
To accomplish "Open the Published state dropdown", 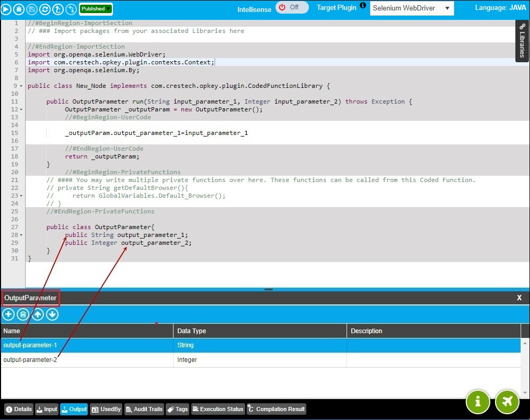I will click(96, 9).
